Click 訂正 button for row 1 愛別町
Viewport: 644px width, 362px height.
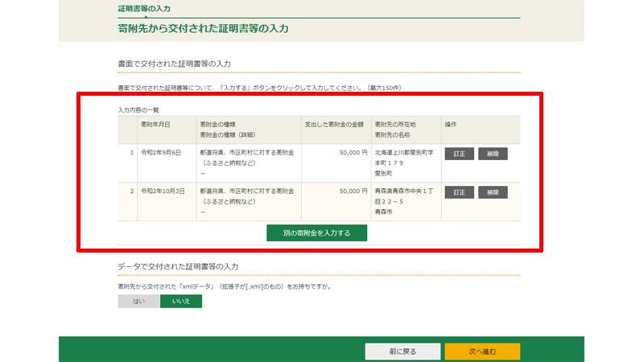point(459,154)
